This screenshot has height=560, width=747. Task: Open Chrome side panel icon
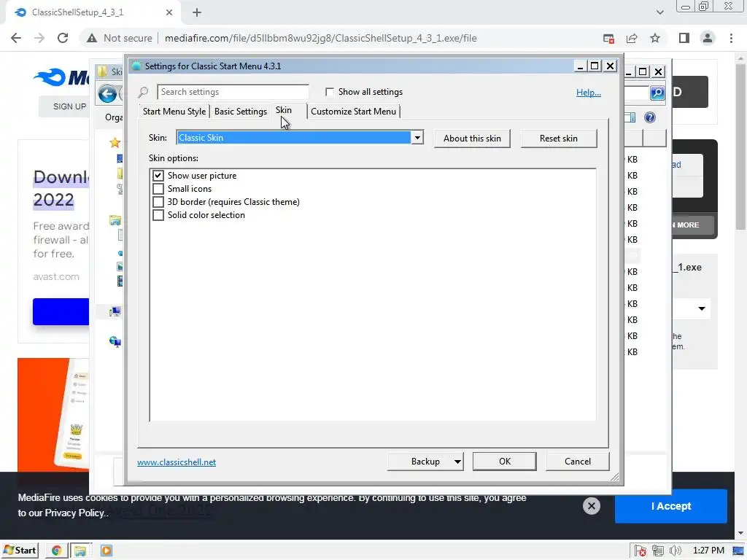click(x=684, y=38)
